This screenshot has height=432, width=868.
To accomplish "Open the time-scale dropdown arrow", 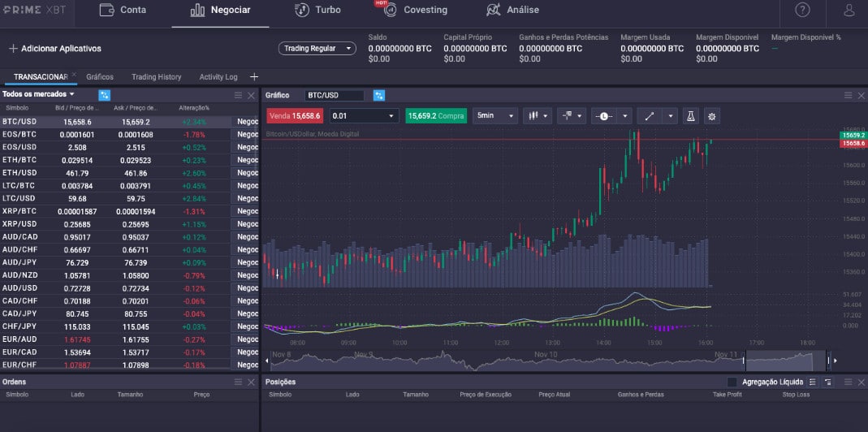I will click(624, 116).
